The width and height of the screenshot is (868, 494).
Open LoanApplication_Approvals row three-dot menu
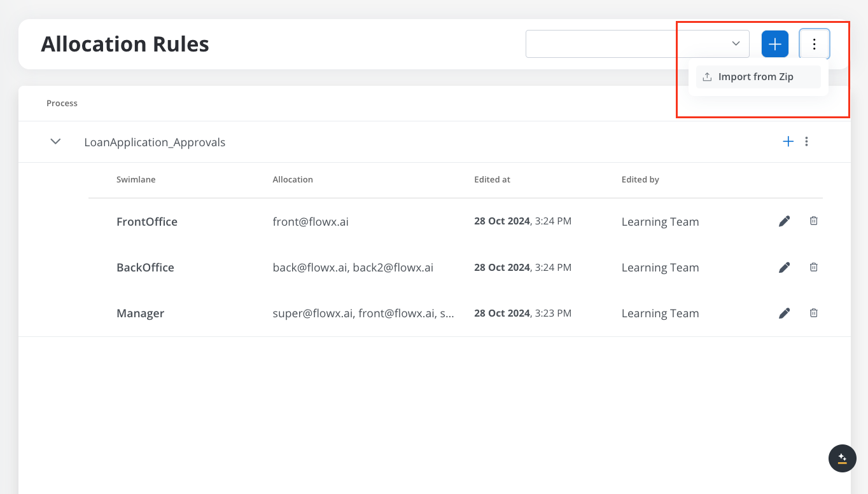coord(806,142)
